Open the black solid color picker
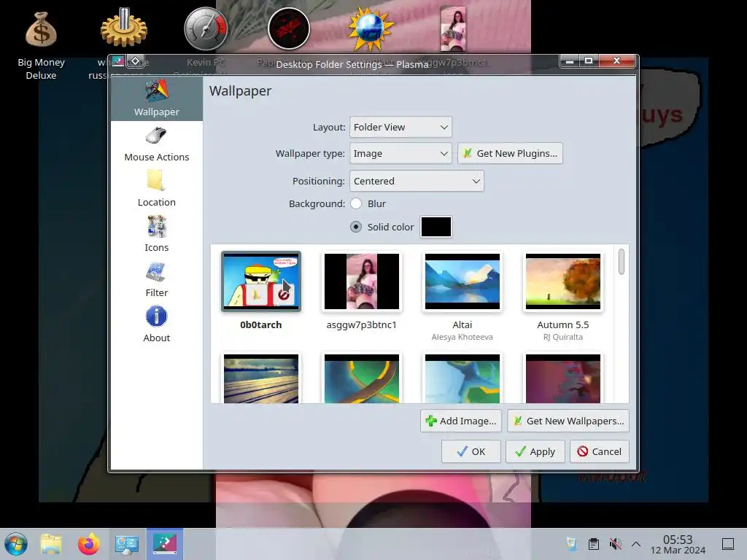The height and width of the screenshot is (560, 747). (x=436, y=227)
